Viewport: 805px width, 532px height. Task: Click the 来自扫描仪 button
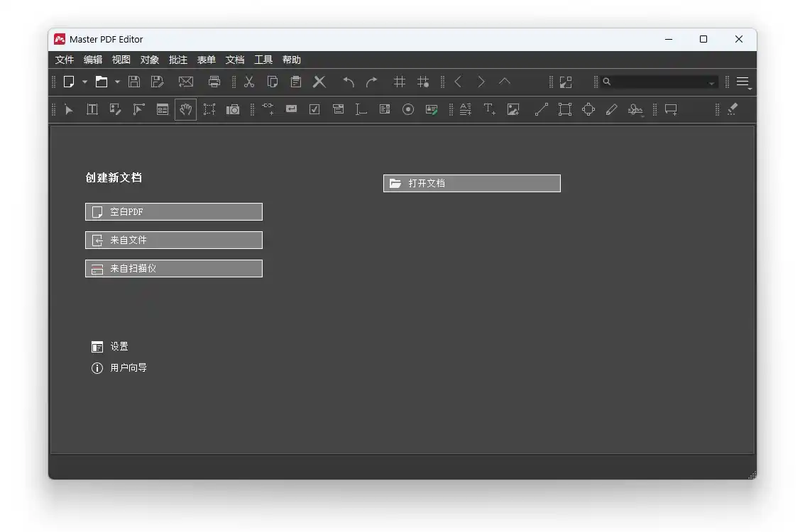(173, 268)
